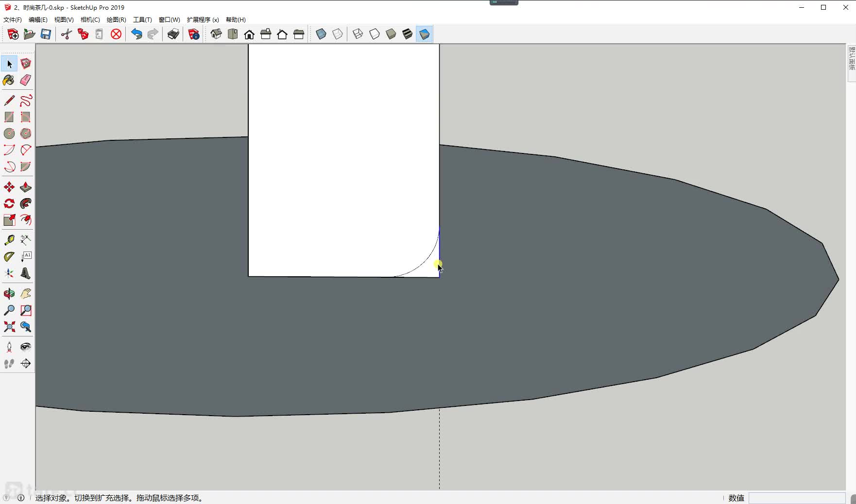Select the pink Eraser tool
The height and width of the screenshot is (504, 856).
26,80
